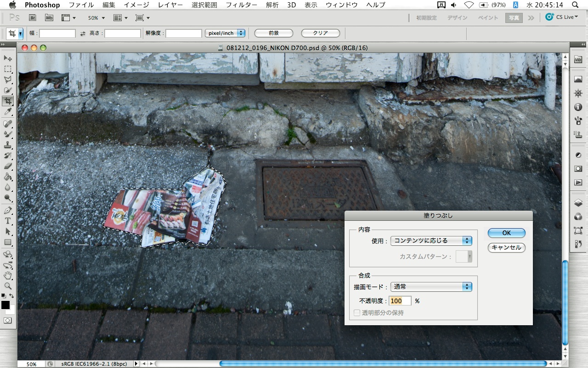Reset default foreground and background colors

point(3,296)
